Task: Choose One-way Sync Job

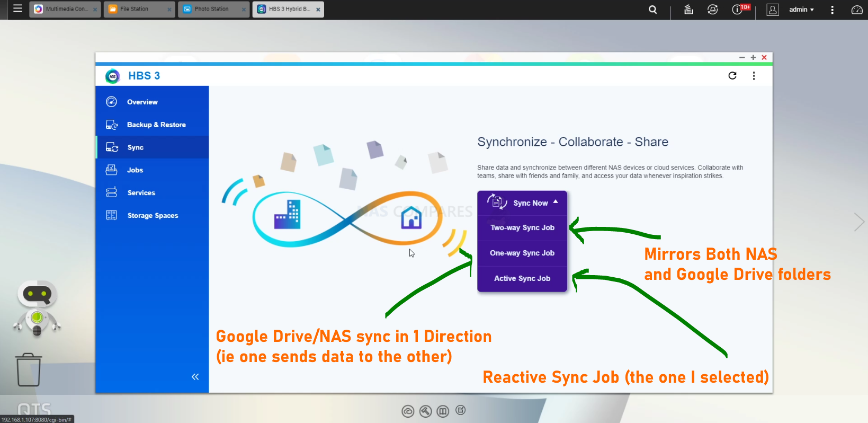Action: tap(522, 253)
